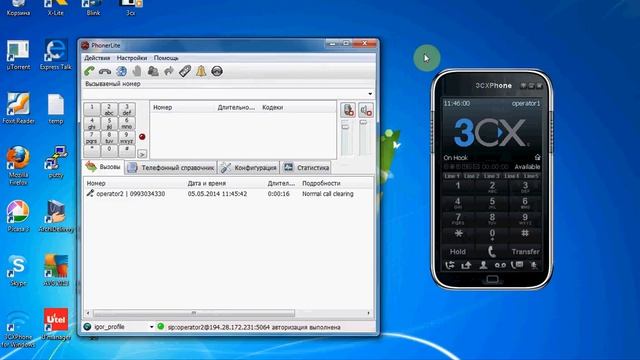
Task: Open the voicemail icon on 3CXPhone
Action: point(500,265)
